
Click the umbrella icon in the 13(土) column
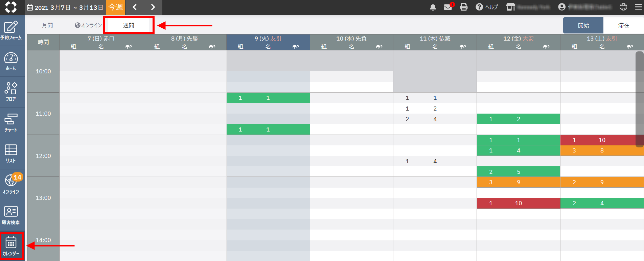(630, 47)
